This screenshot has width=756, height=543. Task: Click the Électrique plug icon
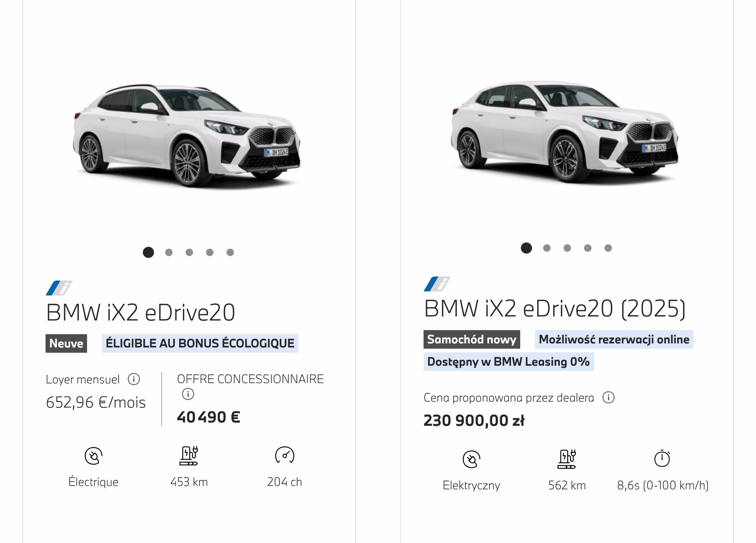pos(93,456)
